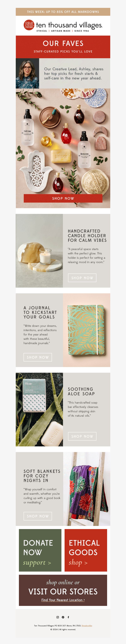The width and height of the screenshot is (126, 644).
Task: Shop now for the candle holder
Action: coord(82,278)
